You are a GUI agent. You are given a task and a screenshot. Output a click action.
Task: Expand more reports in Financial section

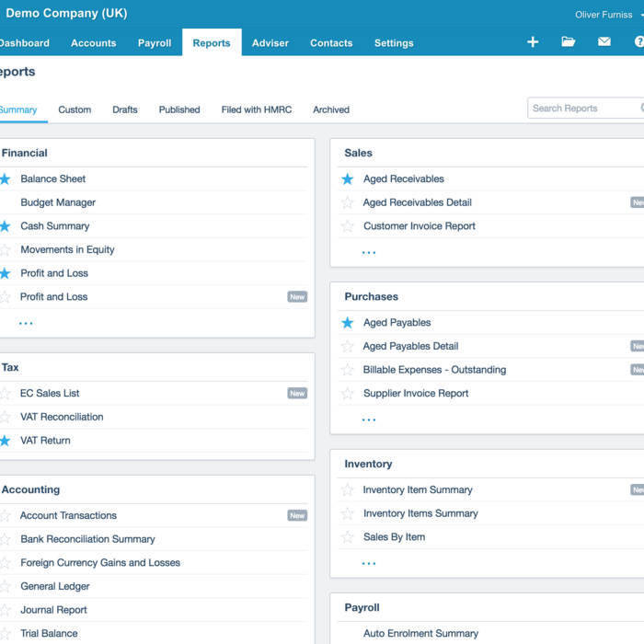coord(26,323)
